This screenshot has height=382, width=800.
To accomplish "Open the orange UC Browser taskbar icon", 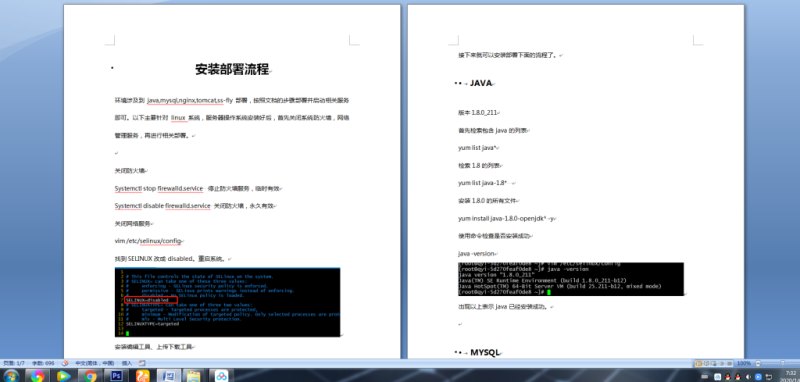I will 143,376.
